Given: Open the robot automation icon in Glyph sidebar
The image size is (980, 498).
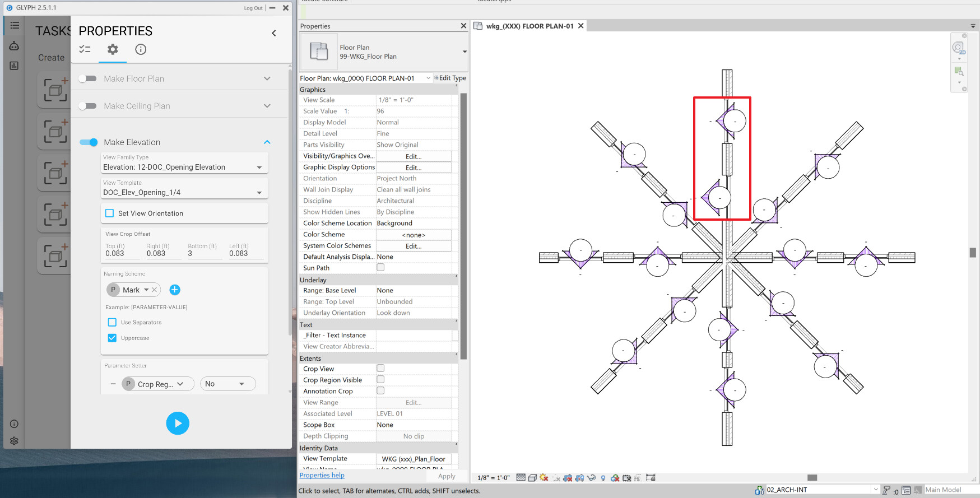Looking at the screenshot, I should pyautogui.click(x=14, y=46).
